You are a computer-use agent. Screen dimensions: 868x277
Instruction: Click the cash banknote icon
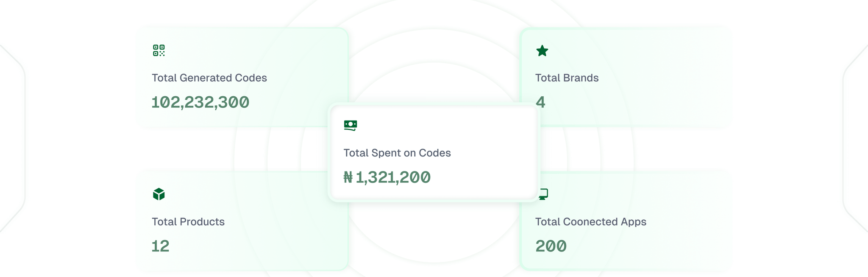(x=351, y=125)
